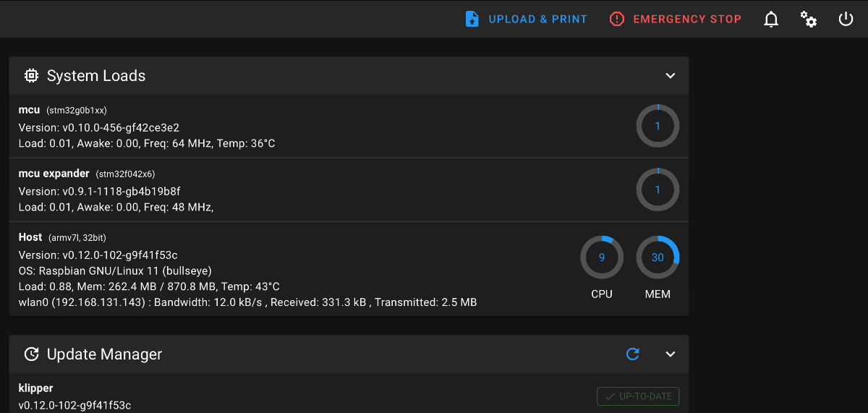868x413 pixels.
Task: Open the power menu icon
Action: point(846,19)
